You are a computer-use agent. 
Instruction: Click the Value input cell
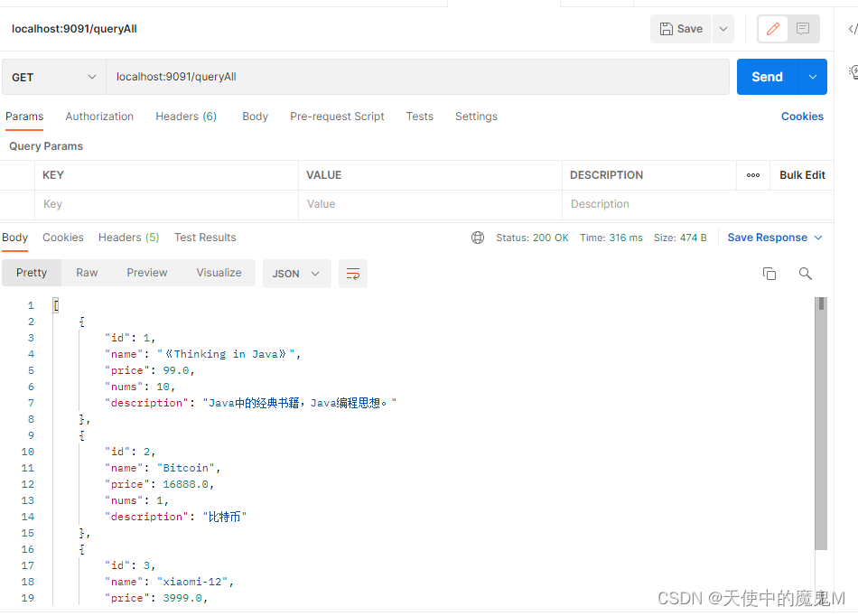tap(430, 205)
